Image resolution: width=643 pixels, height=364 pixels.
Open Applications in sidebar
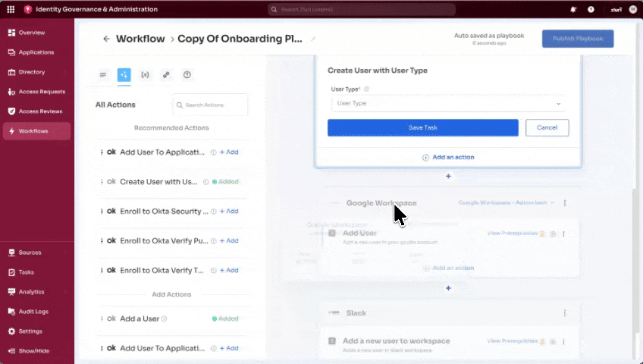[x=36, y=52]
